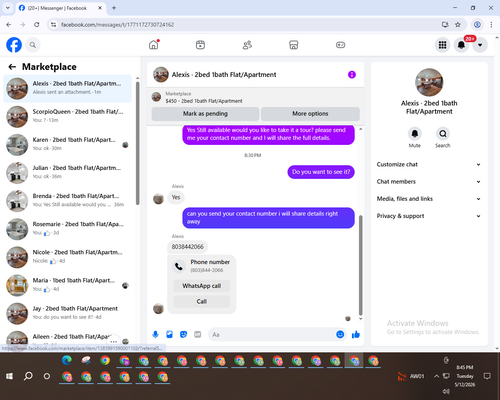Click the conversation list scrollbar
The image size is (500, 400).
pos(137,143)
